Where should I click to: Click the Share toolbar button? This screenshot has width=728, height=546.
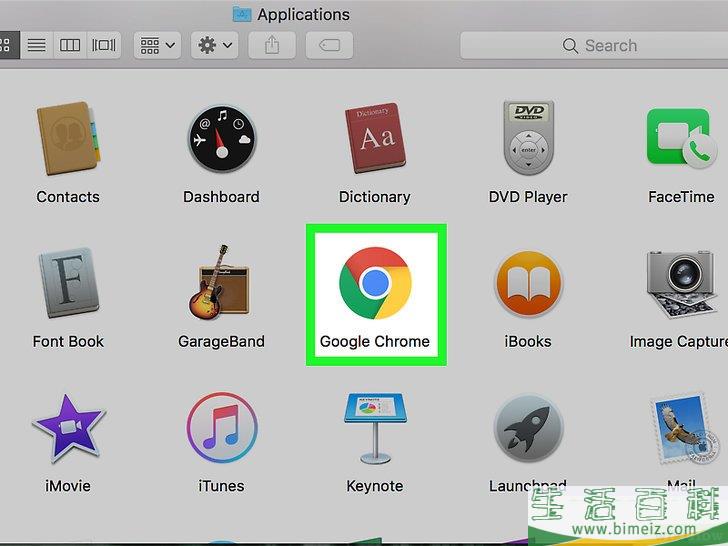pos(272,45)
